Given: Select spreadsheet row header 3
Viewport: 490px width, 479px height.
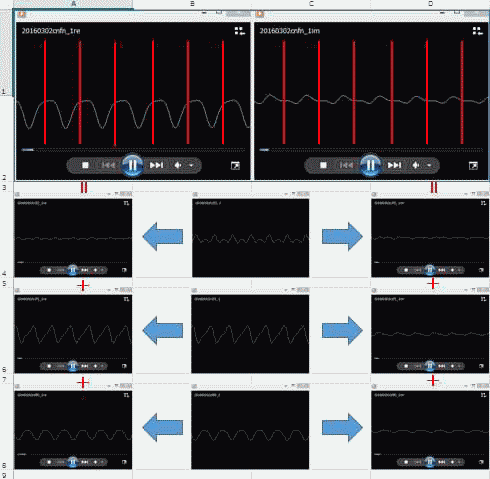Looking at the screenshot, I should 6,188.
